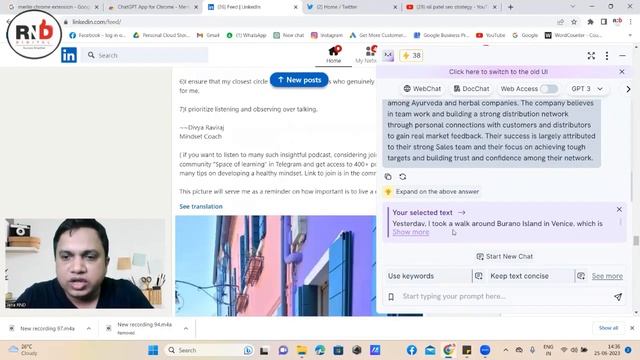The image size is (640, 360).
Task: Open My Network navigation tab
Action: click(x=366, y=55)
